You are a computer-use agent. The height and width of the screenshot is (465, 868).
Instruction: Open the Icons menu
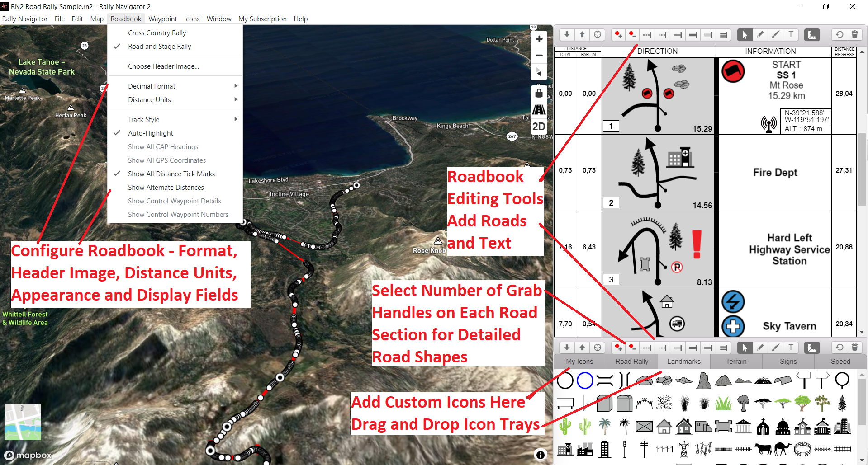point(192,19)
